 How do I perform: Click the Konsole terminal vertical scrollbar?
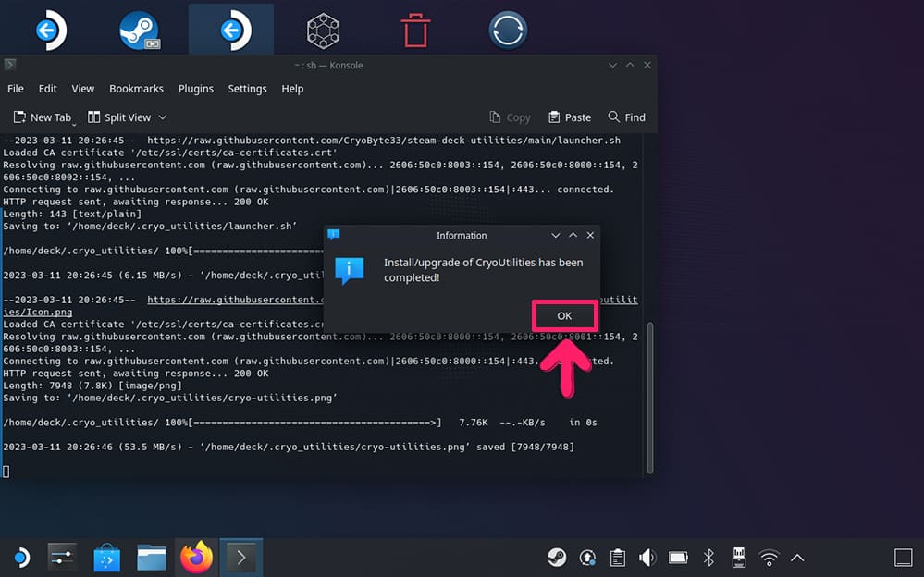click(650, 398)
